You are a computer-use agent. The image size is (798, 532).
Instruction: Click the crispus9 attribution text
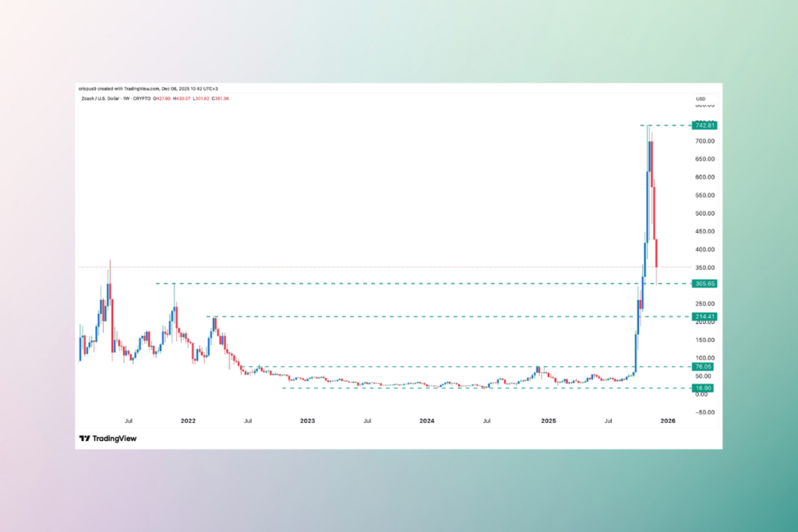[86, 89]
